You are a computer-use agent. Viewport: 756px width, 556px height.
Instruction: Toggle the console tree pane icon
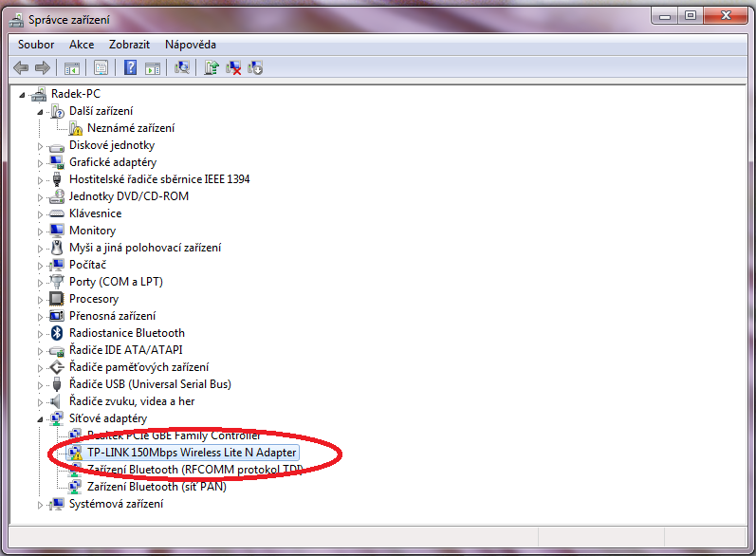[72, 68]
